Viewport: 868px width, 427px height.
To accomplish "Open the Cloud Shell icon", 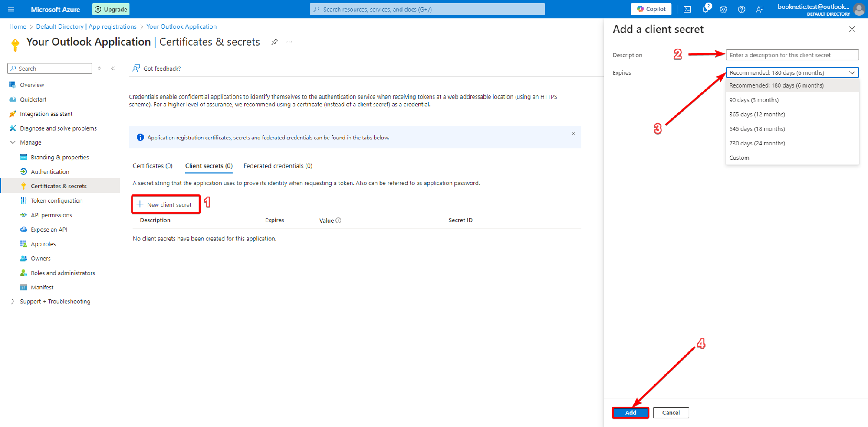I will tap(687, 9).
